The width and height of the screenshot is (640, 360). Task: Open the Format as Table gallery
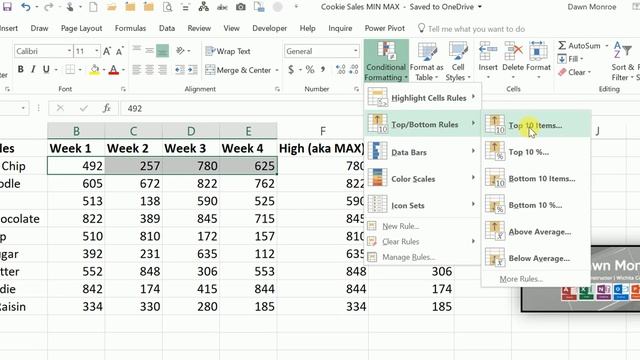[427, 61]
